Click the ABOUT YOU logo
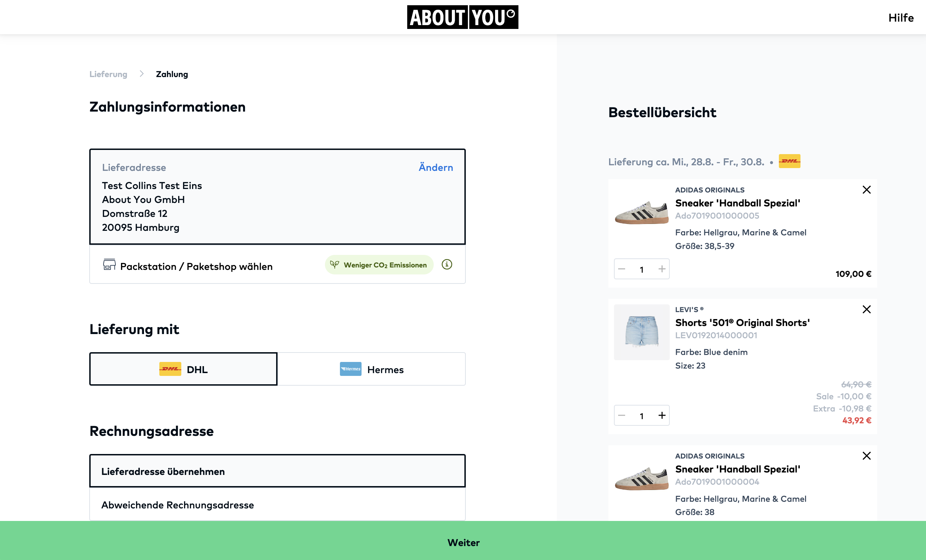 click(x=463, y=17)
